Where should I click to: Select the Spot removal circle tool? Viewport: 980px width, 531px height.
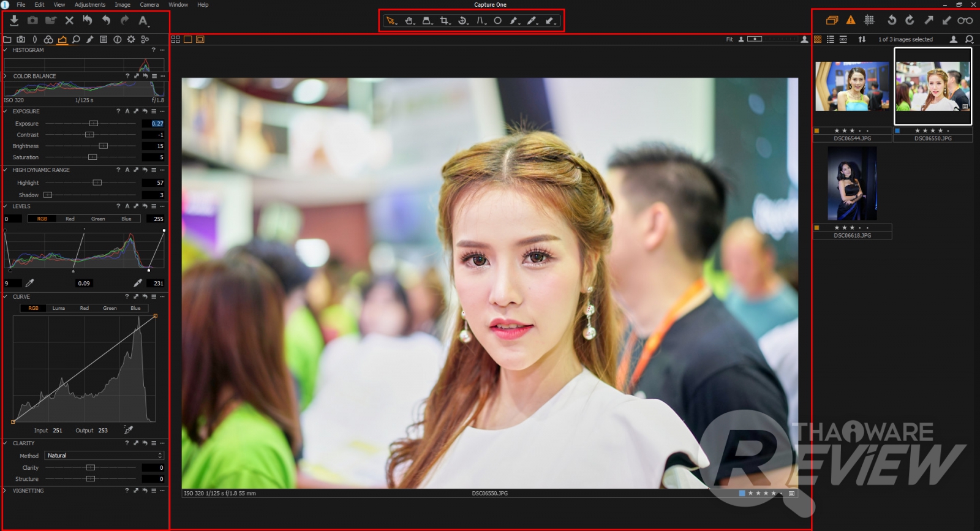tap(498, 21)
